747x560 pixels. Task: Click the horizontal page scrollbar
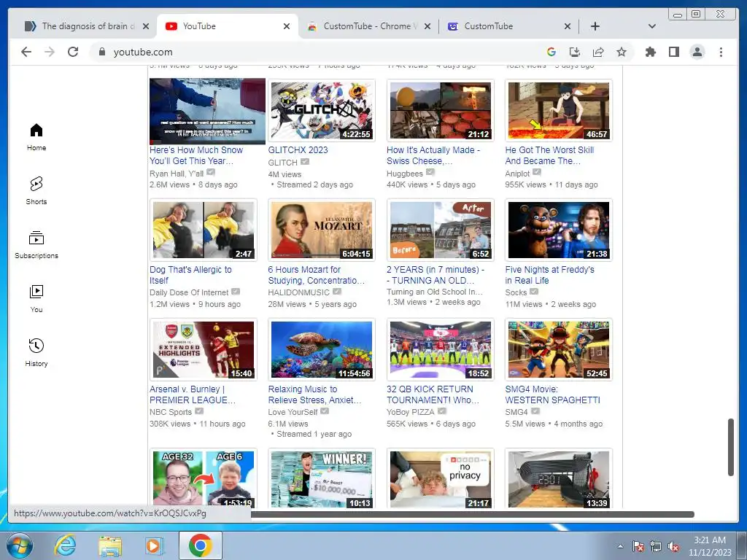[x=472, y=514]
